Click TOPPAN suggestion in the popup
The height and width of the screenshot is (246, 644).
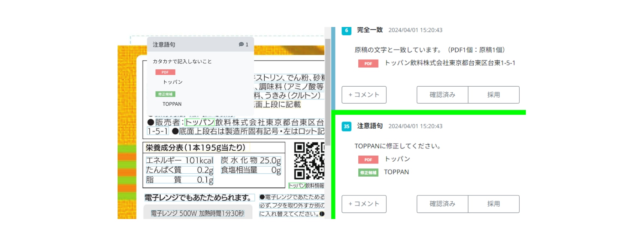[x=172, y=104]
